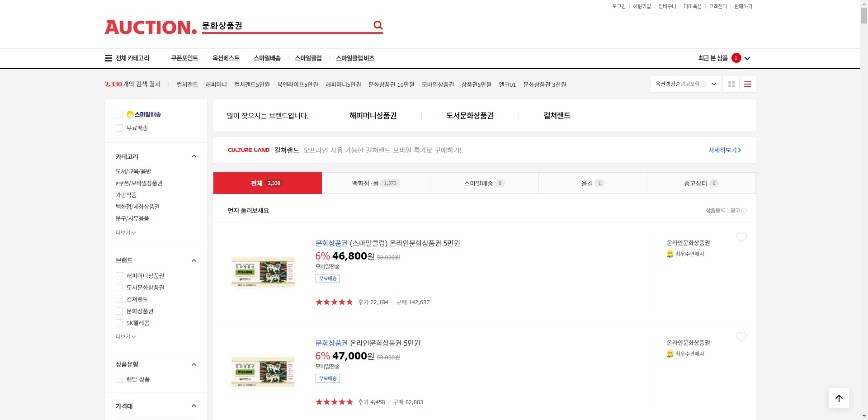Click the info icon beside 옥션랭킹순
Image resolution: width=868 pixels, height=420 pixels.
(x=704, y=84)
